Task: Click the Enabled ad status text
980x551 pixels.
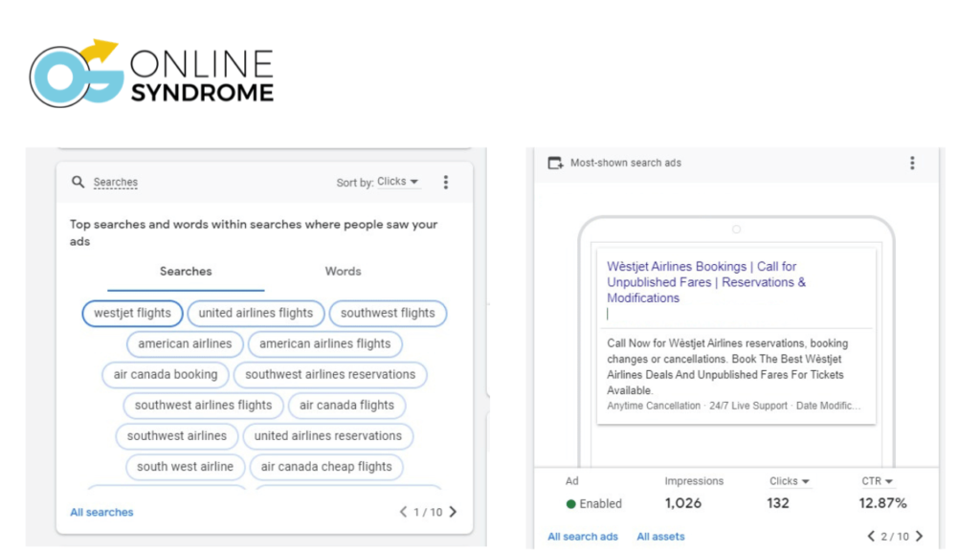Action: pyautogui.click(x=601, y=503)
